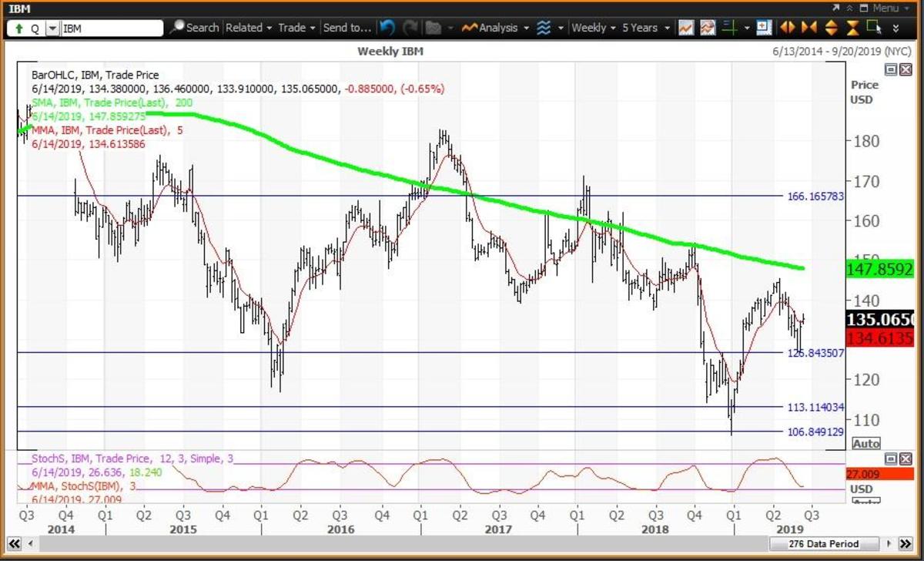
Task: Click the blue undo arrow icon
Action: tap(387, 28)
